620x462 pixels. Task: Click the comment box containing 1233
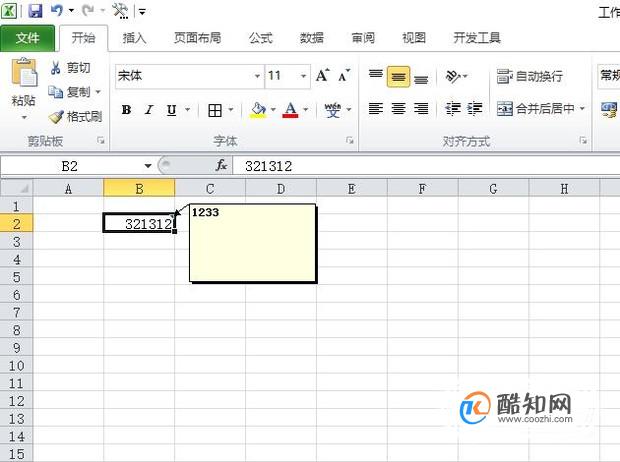click(253, 243)
